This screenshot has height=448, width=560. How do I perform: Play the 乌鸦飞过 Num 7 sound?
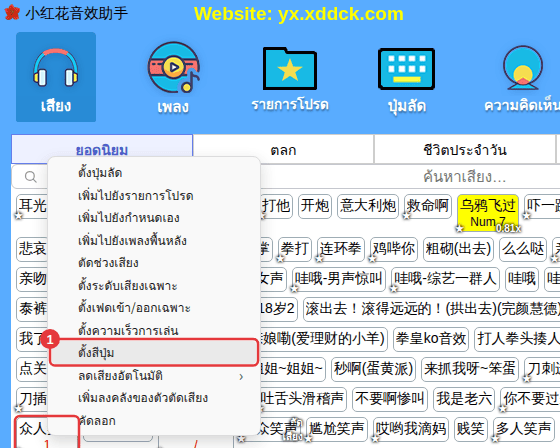click(x=488, y=212)
